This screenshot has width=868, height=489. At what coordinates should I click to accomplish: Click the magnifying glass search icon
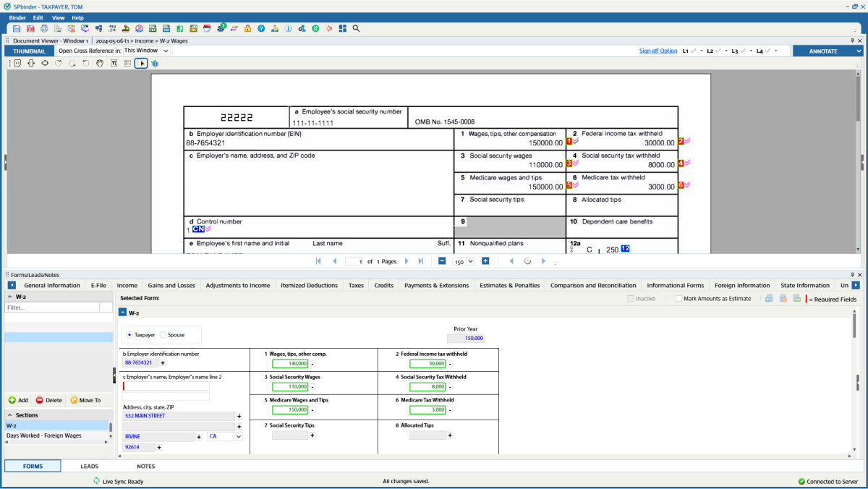(356, 28)
